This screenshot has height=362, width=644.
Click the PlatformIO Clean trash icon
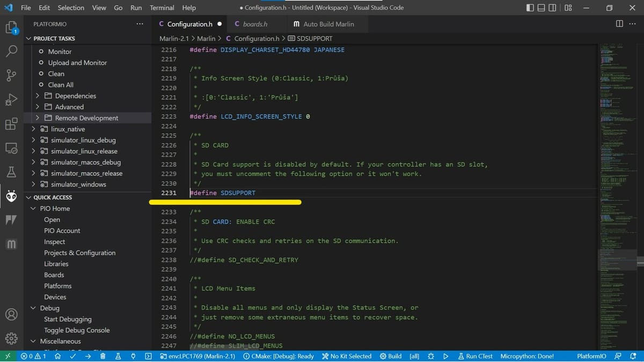click(x=103, y=356)
